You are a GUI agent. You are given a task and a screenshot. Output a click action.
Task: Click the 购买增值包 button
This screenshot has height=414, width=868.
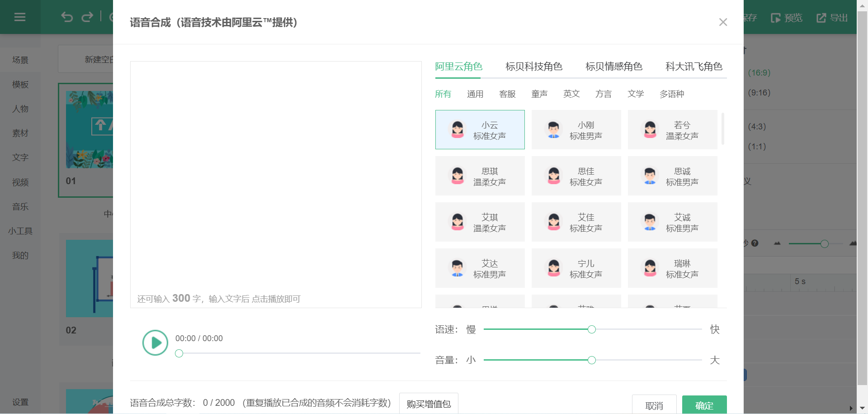click(x=429, y=404)
